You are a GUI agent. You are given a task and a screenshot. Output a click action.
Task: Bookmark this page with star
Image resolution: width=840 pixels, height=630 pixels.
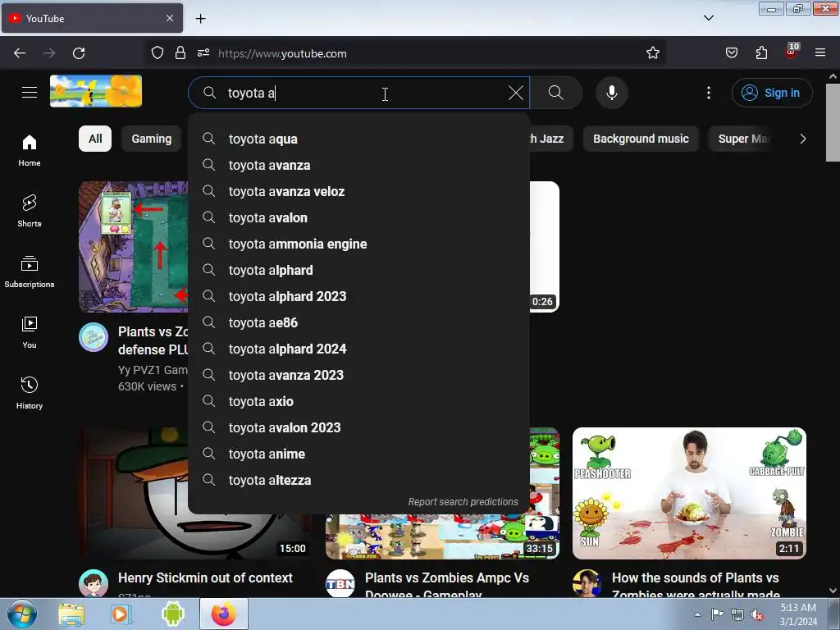pos(652,53)
